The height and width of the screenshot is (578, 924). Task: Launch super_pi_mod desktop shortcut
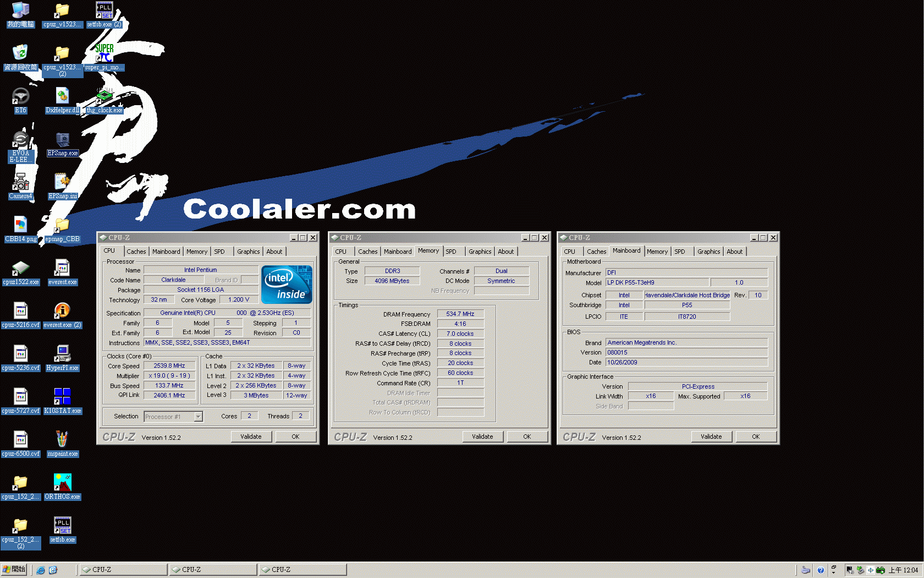[104, 58]
